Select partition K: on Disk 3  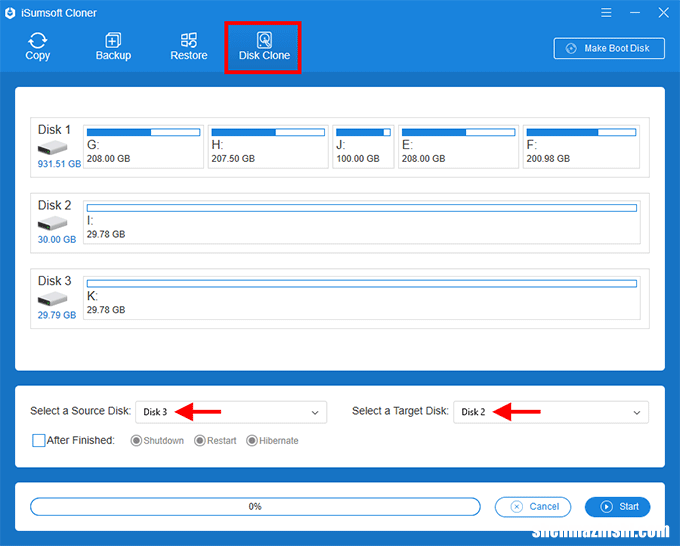(362, 298)
